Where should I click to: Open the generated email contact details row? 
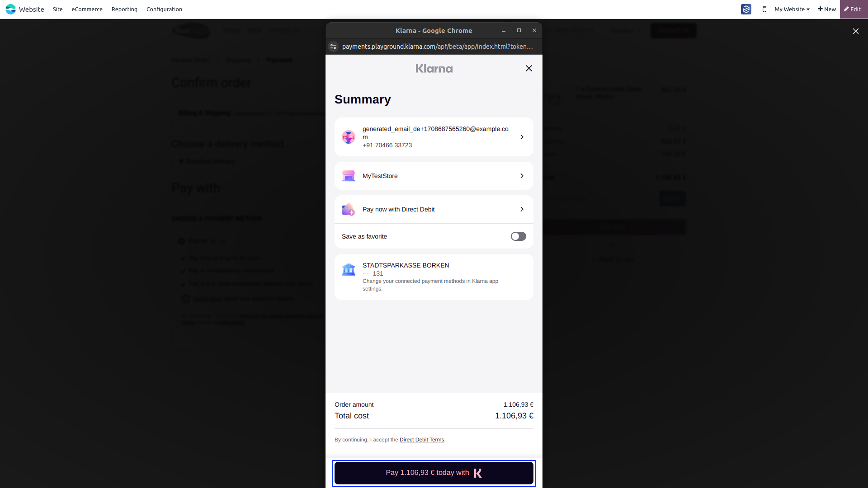[434, 137]
